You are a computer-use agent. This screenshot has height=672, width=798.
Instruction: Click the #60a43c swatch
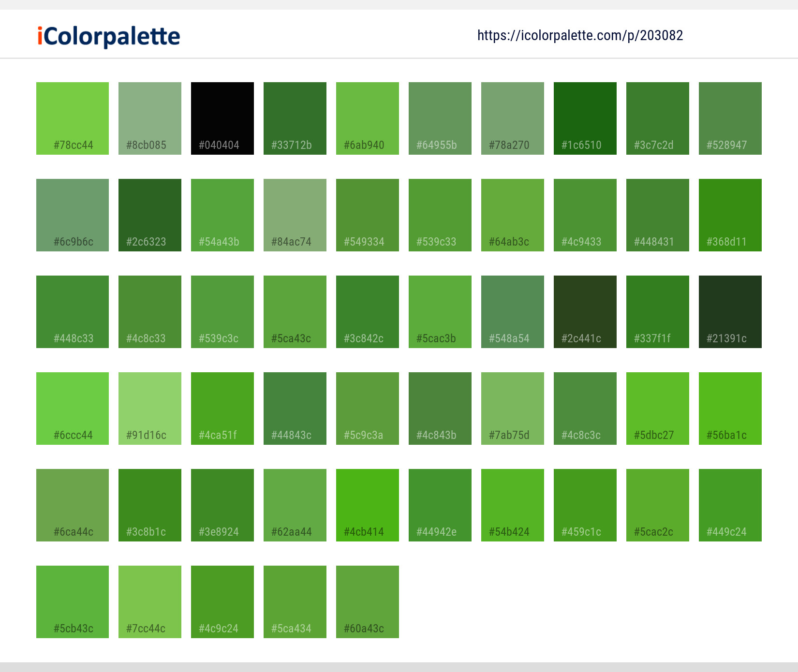(x=367, y=601)
